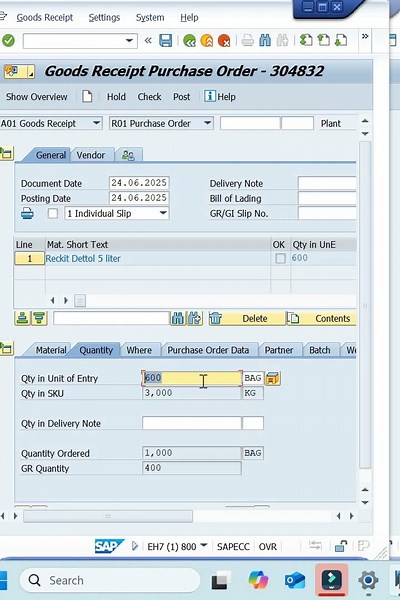Expand the toolbar overflow chevron
400x600 pixels.
[x=365, y=36]
